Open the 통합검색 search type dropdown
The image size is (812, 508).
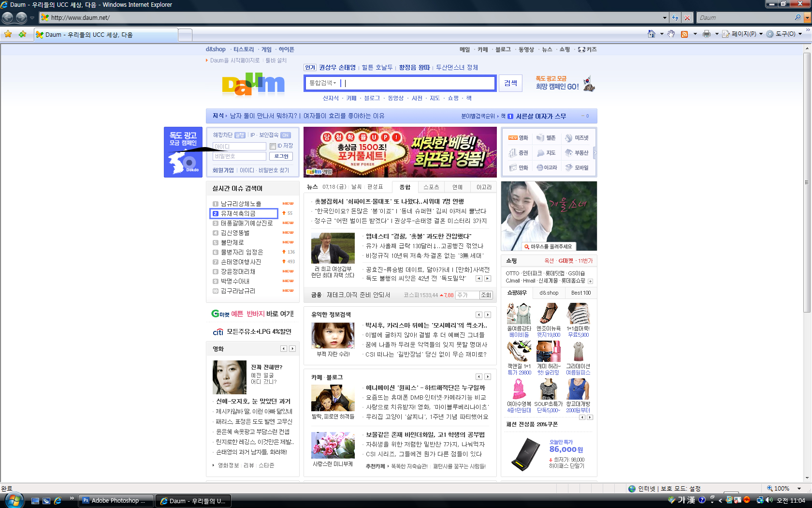[323, 83]
